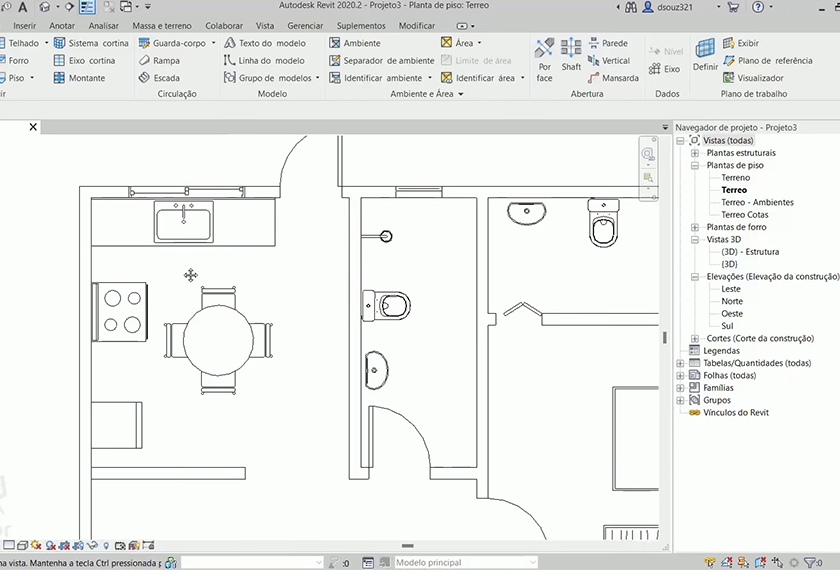Viewport: 840px width, 570px height.
Task: Close the current view tab
Action: (33, 127)
